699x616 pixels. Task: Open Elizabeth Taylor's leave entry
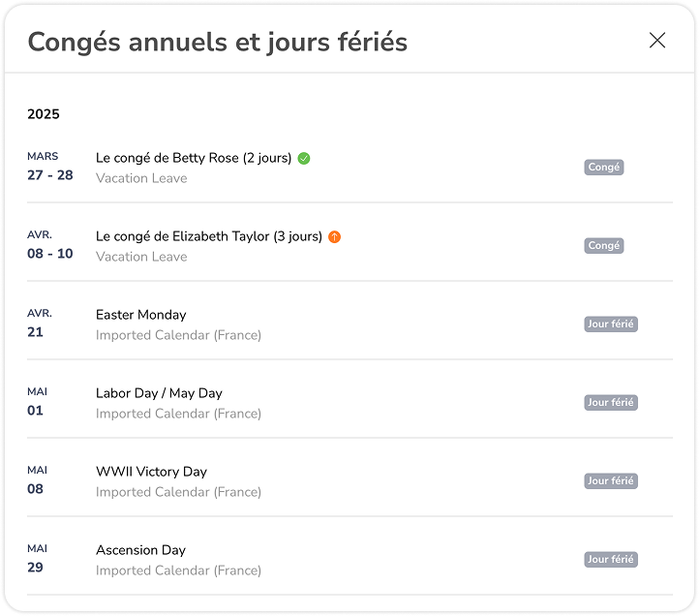(349, 246)
